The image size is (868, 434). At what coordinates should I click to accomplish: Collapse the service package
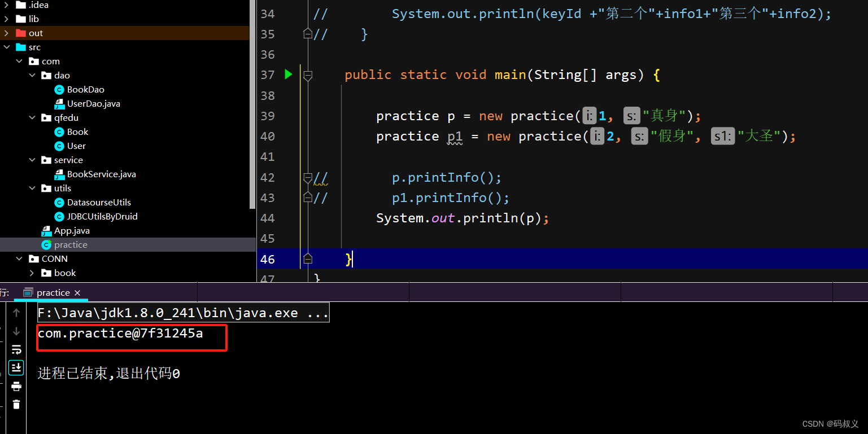click(x=32, y=160)
